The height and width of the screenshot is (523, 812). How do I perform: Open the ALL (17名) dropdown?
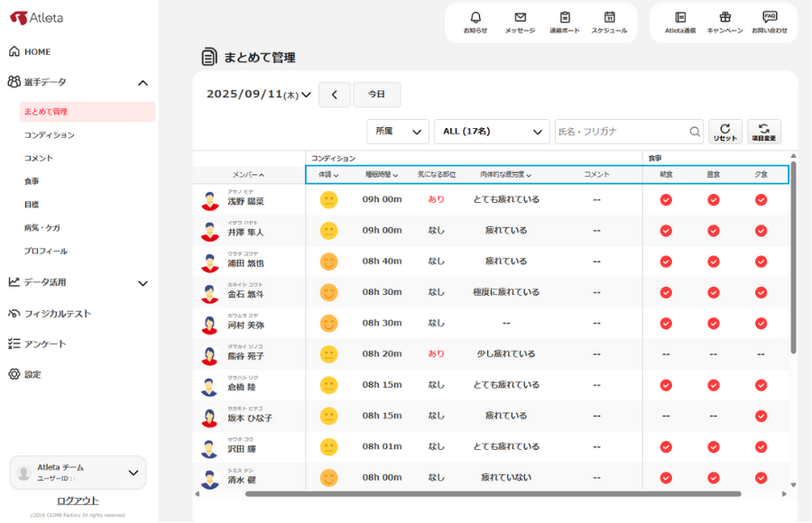pyautogui.click(x=492, y=132)
